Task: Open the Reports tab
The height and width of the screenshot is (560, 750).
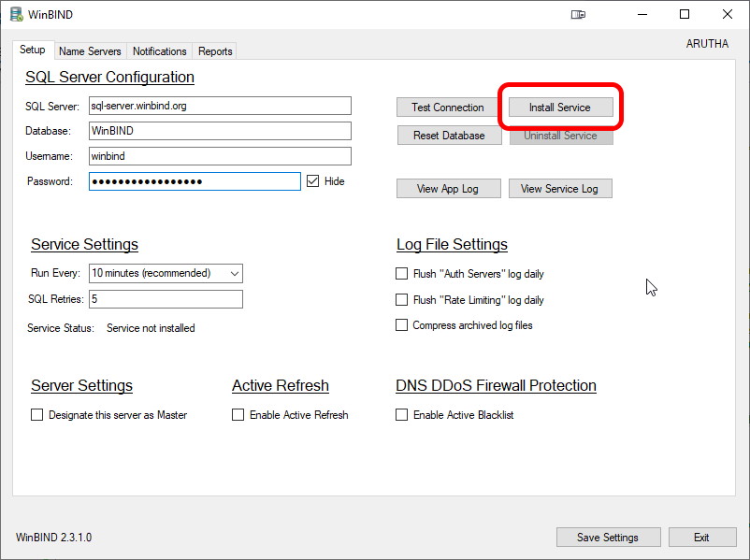Action: 215,51
